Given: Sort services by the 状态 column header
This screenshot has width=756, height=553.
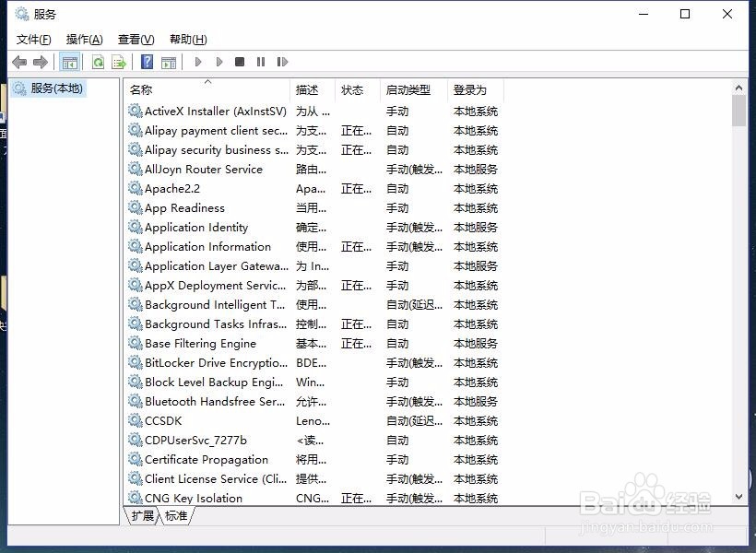Looking at the screenshot, I should pyautogui.click(x=354, y=89).
